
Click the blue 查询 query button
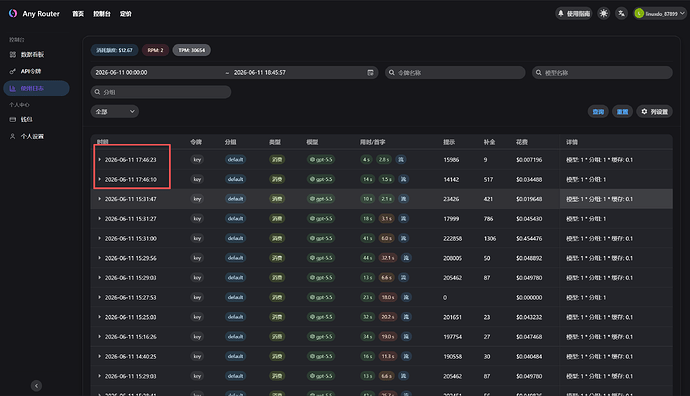pos(598,112)
